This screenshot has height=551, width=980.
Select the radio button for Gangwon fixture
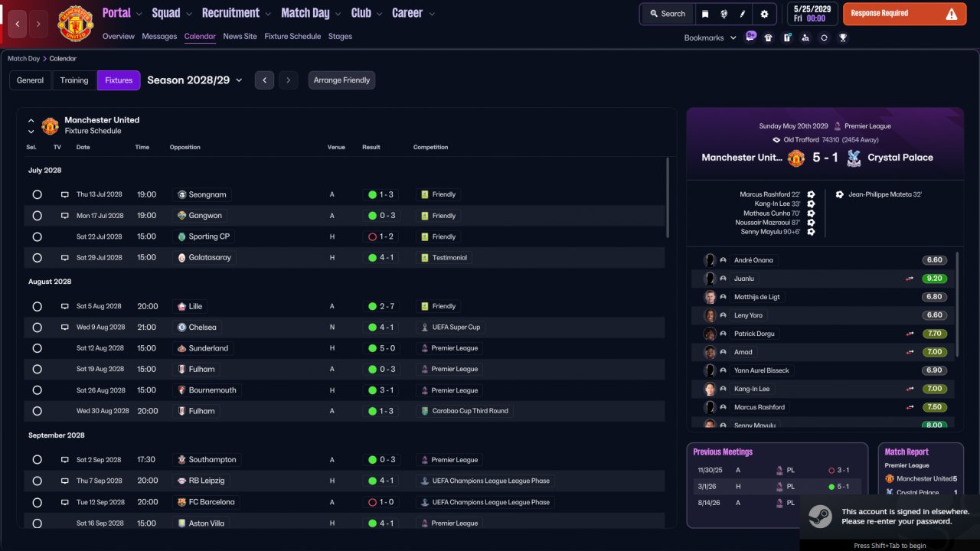coord(37,216)
